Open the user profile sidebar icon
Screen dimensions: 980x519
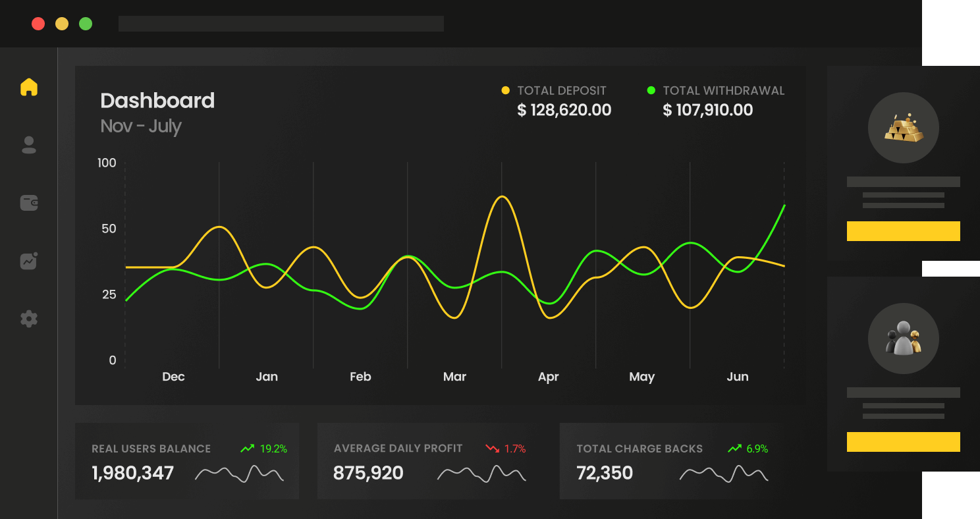click(29, 145)
